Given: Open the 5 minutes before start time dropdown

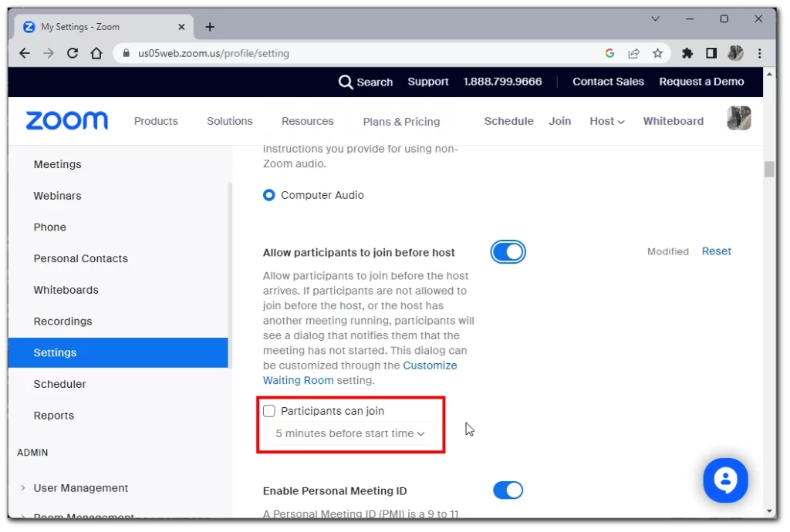Looking at the screenshot, I should 349,433.
